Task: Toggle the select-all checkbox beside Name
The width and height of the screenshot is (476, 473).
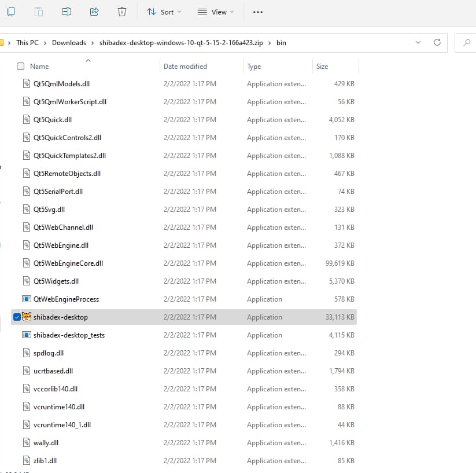Action: (x=21, y=67)
